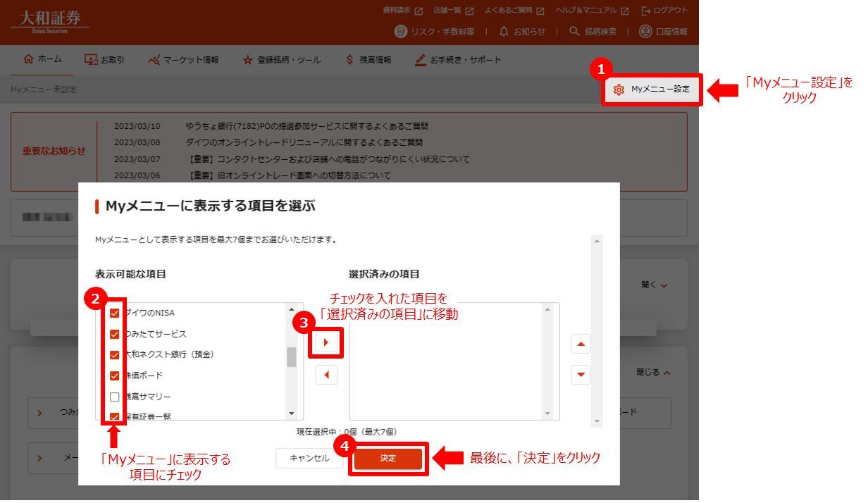Click the Myメニュー設定 gear button

click(x=651, y=89)
